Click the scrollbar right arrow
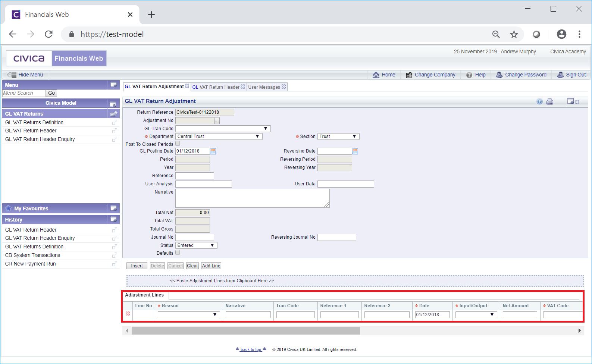592x364 pixels. [x=579, y=330]
